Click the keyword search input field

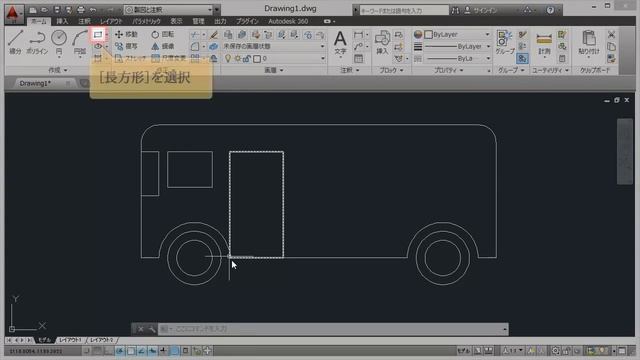[403, 11]
